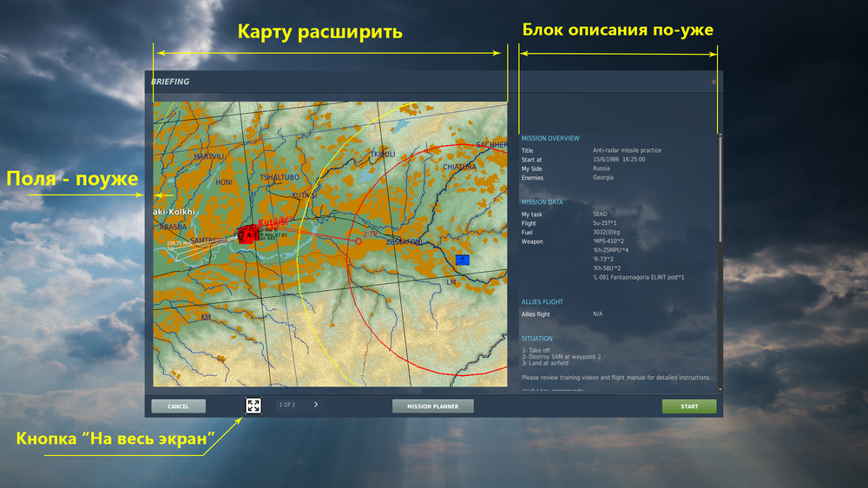Image resolution: width=868 pixels, height=488 pixels.
Task: Click HONI town label on map
Action: coord(224,182)
